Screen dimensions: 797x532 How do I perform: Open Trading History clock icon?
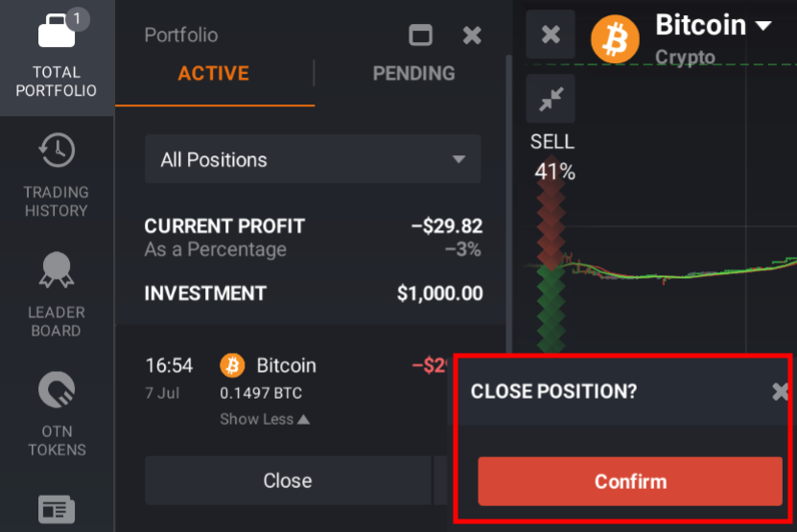point(57,150)
